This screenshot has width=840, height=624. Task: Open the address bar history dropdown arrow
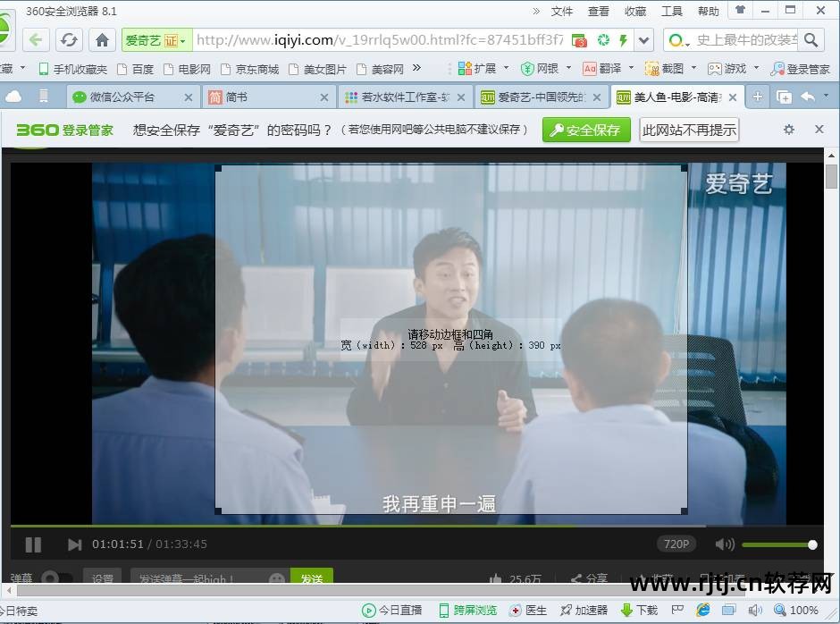643,39
